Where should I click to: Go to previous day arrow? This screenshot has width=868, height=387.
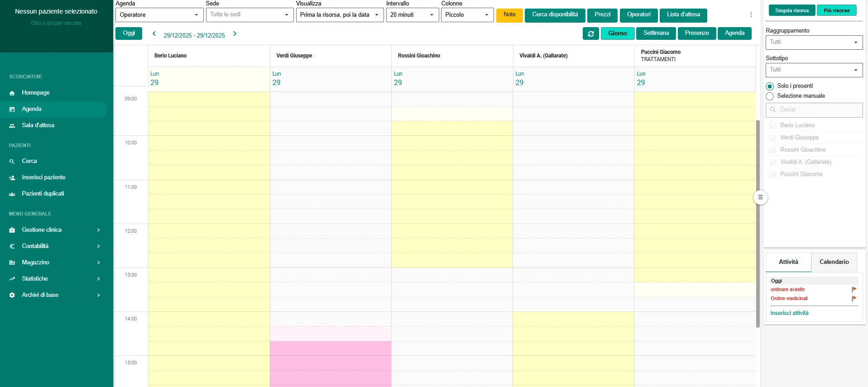(154, 33)
